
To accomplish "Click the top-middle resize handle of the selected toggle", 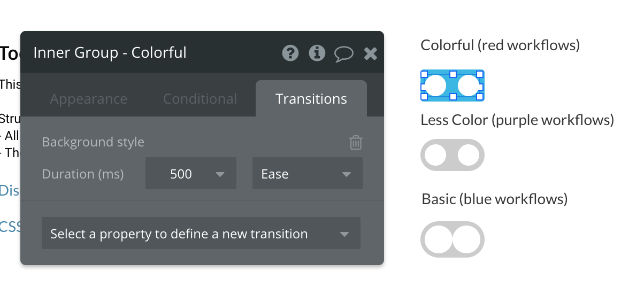I will pos(453,74).
